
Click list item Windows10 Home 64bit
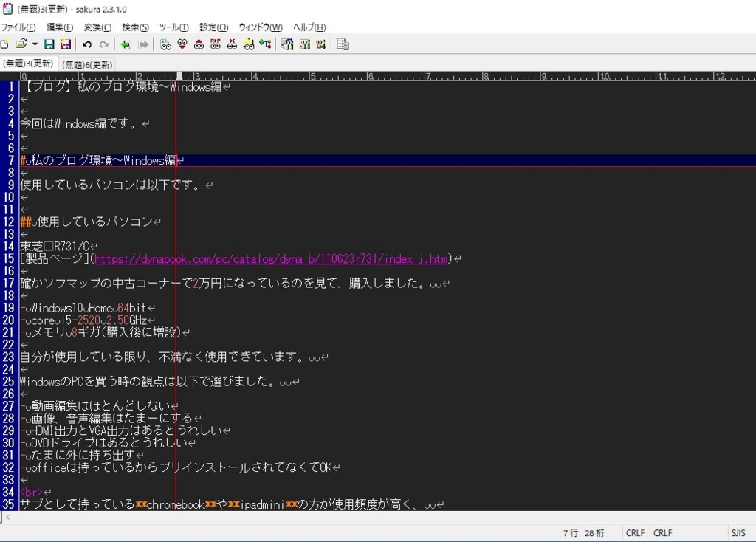click(x=83, y=308)
